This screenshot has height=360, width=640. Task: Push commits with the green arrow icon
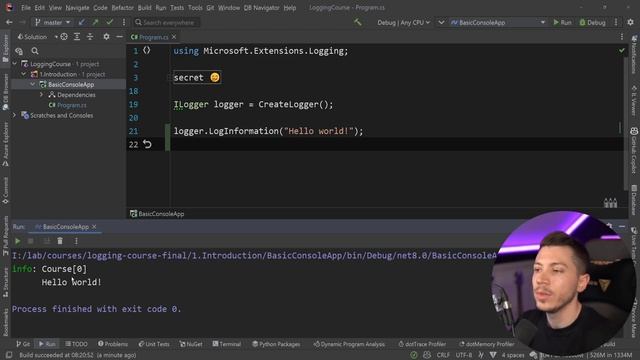click(96, 22)
